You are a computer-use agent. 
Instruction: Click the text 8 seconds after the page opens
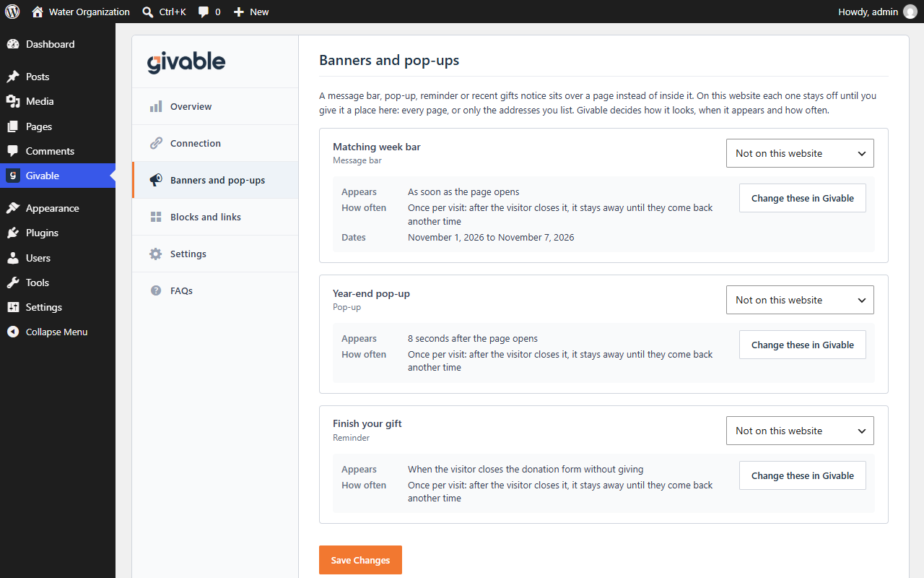[473, 338]
